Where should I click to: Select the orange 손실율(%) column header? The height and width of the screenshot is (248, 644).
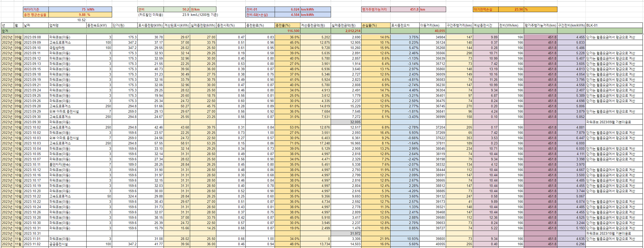[x=375, y=26]
